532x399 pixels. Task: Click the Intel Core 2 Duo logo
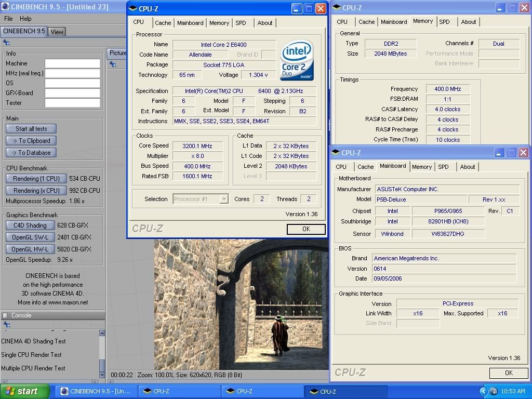coord(297,60)
